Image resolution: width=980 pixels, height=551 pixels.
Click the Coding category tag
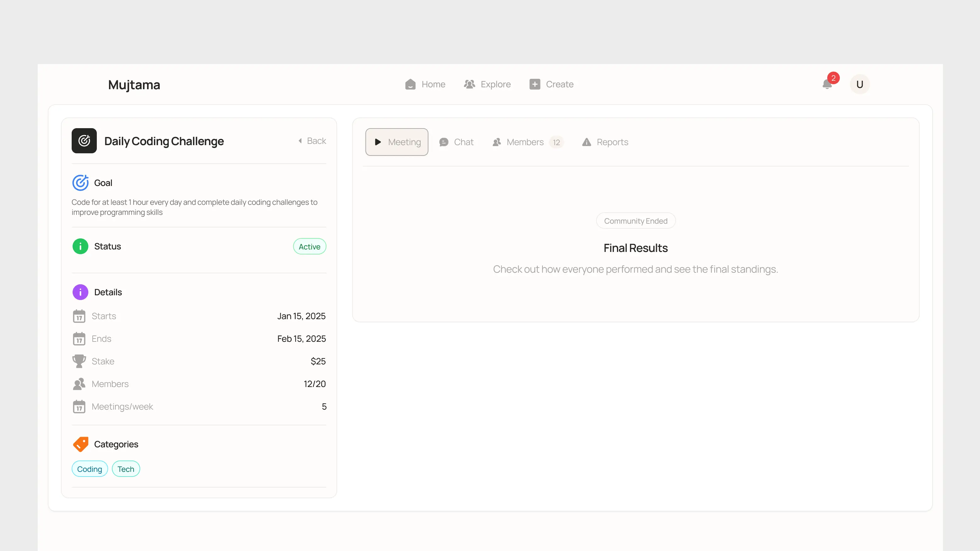[x=89, y=469]
